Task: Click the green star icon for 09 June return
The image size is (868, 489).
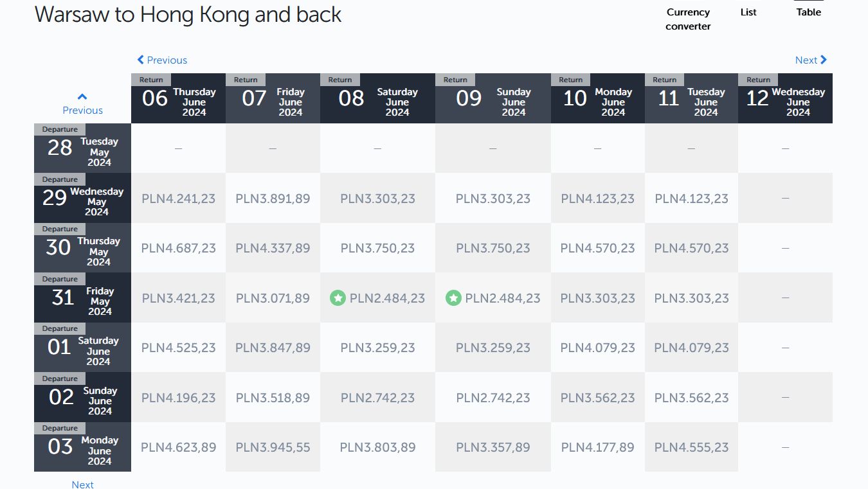Action: [x=454, y=298]
